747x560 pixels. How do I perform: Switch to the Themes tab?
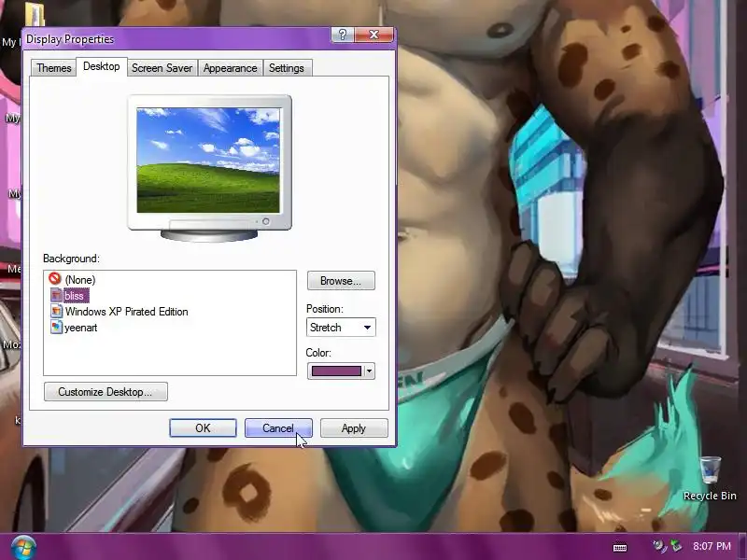pyautogui.click(x=54, y=68)
